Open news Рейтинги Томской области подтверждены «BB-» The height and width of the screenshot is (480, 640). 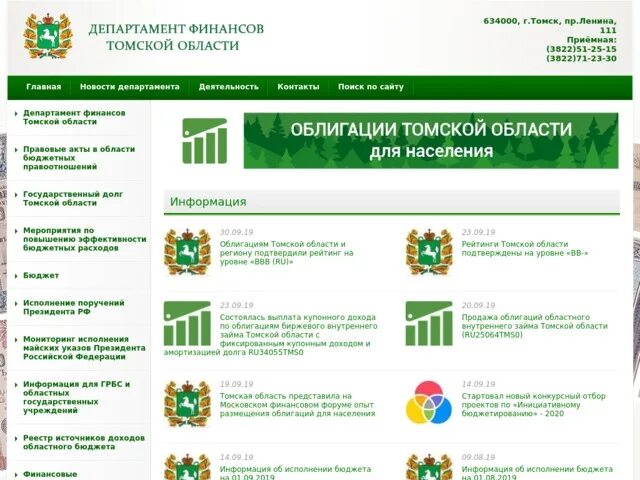525,248
